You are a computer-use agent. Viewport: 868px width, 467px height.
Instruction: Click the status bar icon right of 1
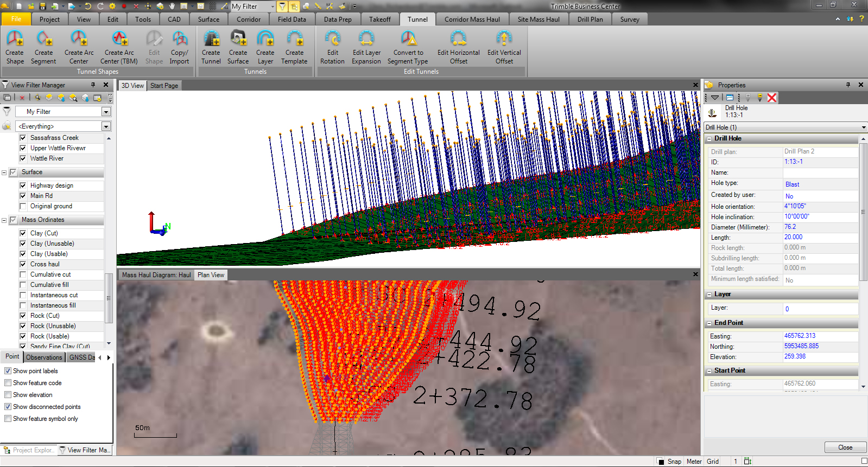[747, 461]
